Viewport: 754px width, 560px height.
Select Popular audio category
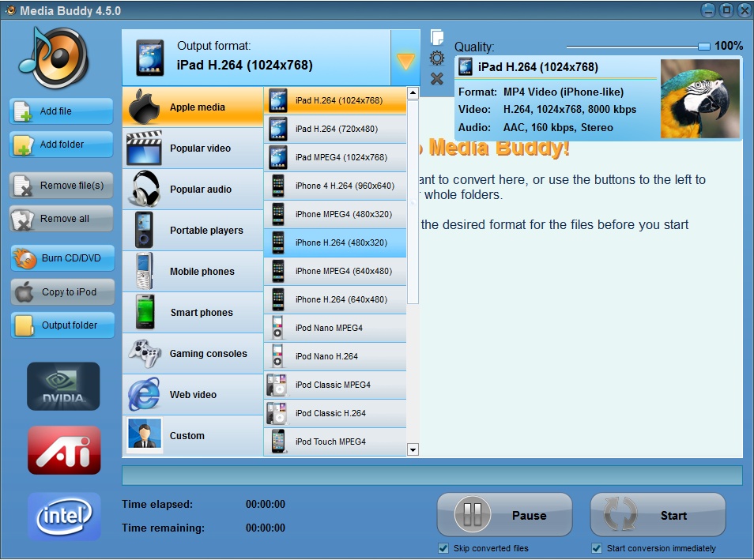click(192, 189)
